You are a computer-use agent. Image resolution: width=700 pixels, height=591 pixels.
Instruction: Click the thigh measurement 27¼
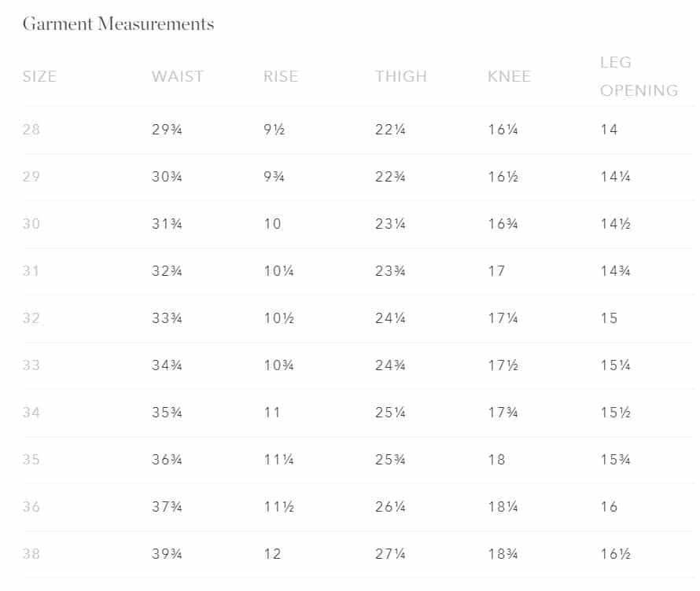390,554
